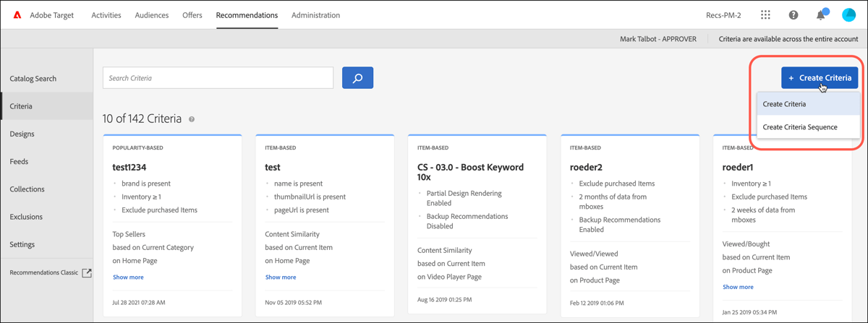Expand Show more on roeder1 card
The height and width of the screenshot is (323, 868).
pos(738,287)
